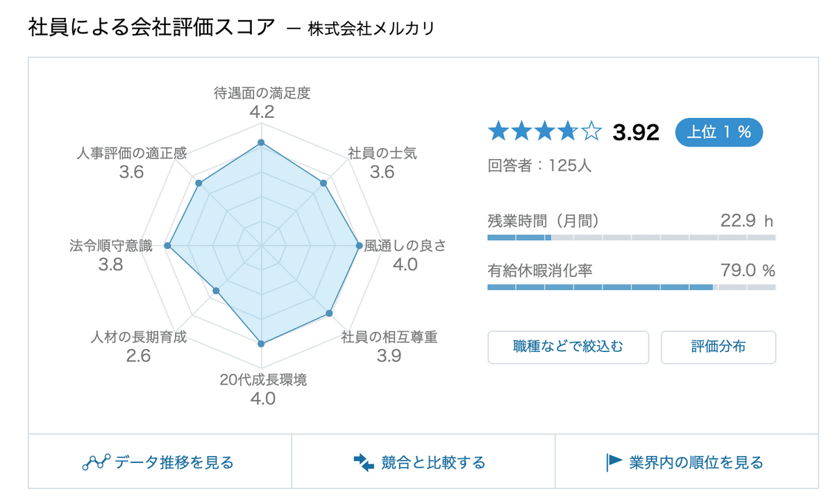Click the 待遇面の満足度 data point on the radar chart
Image resolution: width=833 pixels, height=504 pixels.
pos(261,142)
